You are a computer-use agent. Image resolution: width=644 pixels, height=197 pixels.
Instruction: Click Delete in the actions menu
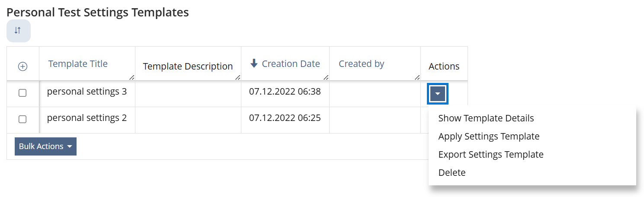coord(452,173)
